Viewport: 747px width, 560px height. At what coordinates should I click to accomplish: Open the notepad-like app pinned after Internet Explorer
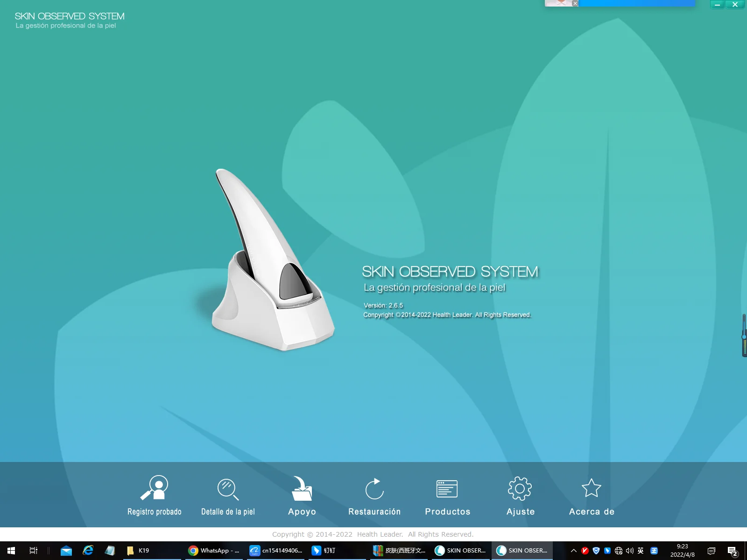(x=110, y=551)
